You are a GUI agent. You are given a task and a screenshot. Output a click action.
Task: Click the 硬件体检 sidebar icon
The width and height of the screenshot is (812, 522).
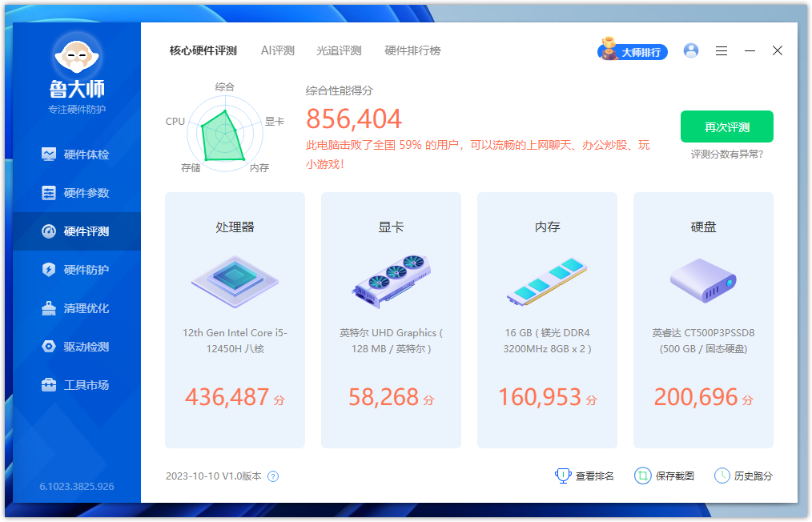[x=50, y=155]
